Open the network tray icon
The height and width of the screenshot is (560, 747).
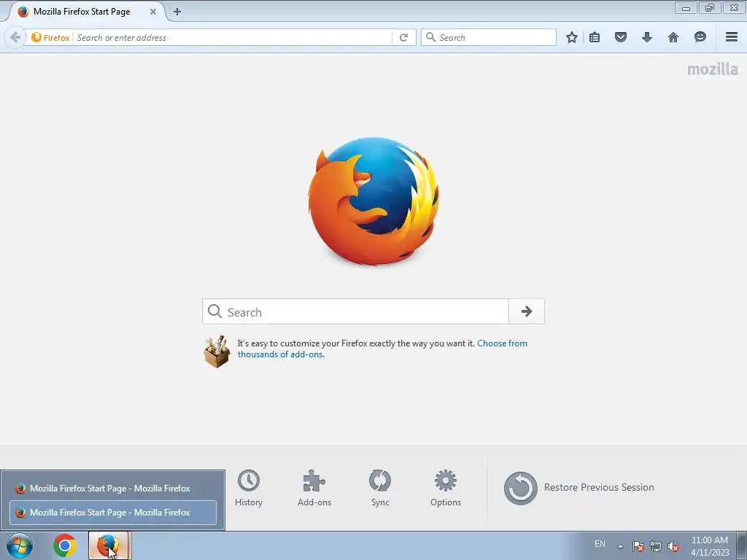click(656, 546)
